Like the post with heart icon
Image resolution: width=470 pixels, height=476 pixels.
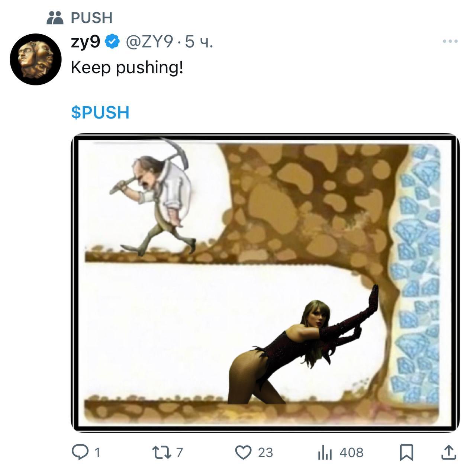point(244,452)
